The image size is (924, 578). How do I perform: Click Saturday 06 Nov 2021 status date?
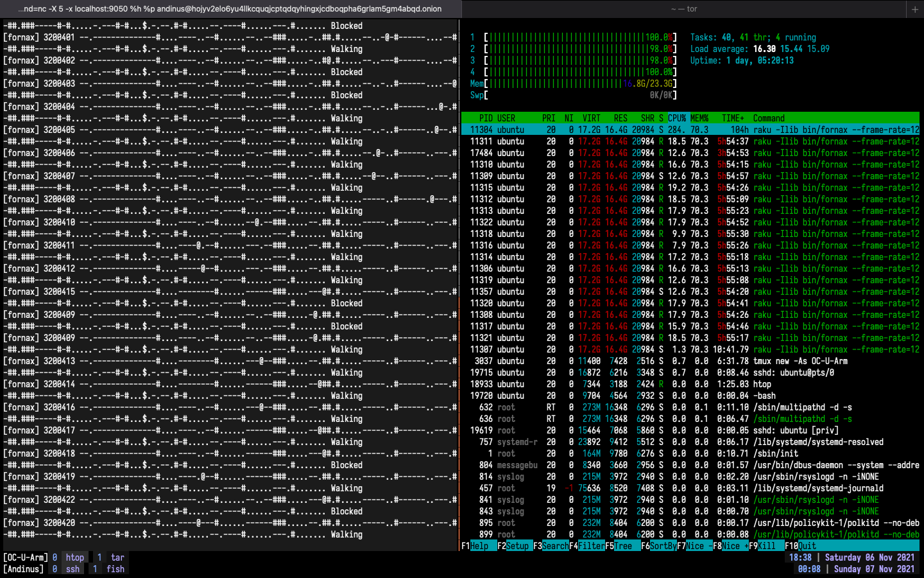[869, 557]
